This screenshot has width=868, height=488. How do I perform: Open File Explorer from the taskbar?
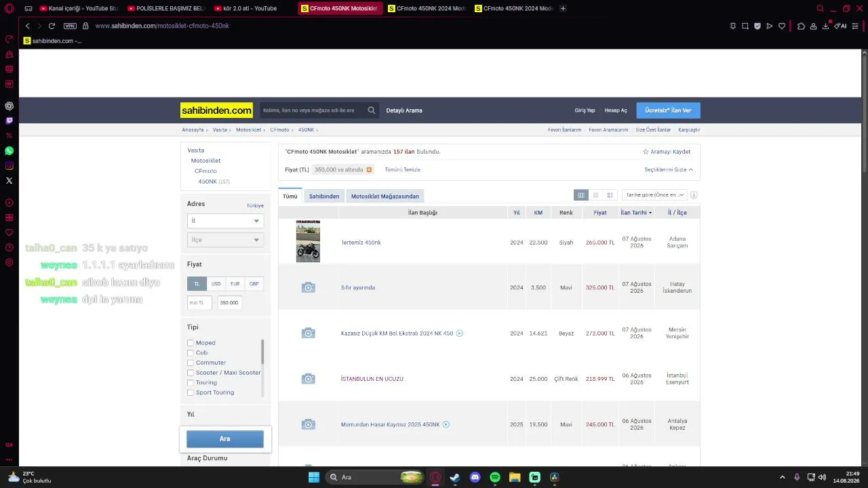(x=515, y=477)
